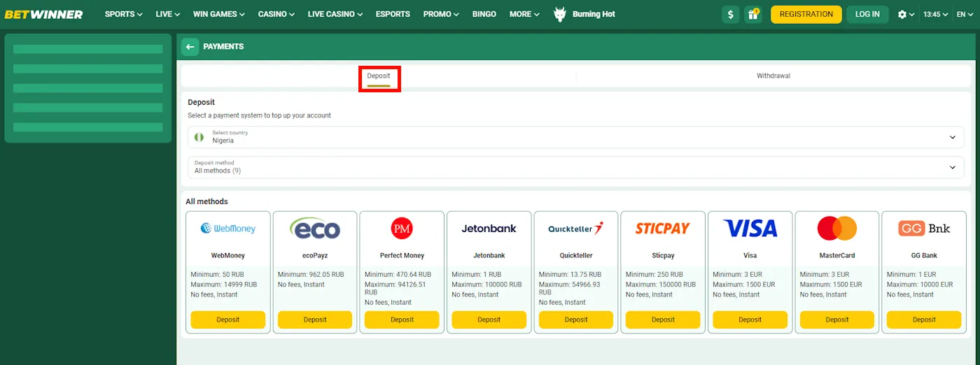Click Deposit button under Perfect Money

(402, 320)
